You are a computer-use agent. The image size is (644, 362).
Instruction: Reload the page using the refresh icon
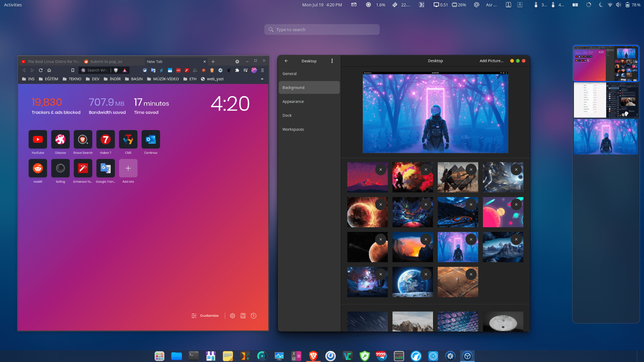41,70
